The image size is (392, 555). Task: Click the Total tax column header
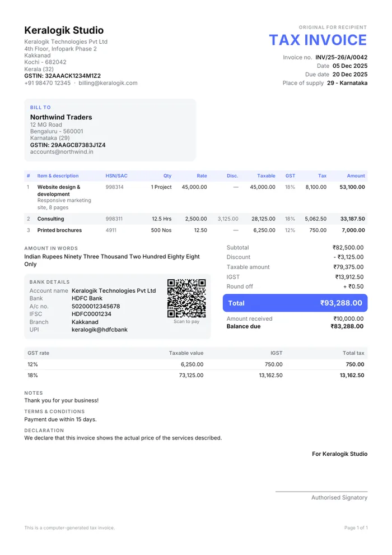pyautogui.click(x=353, y=353)
